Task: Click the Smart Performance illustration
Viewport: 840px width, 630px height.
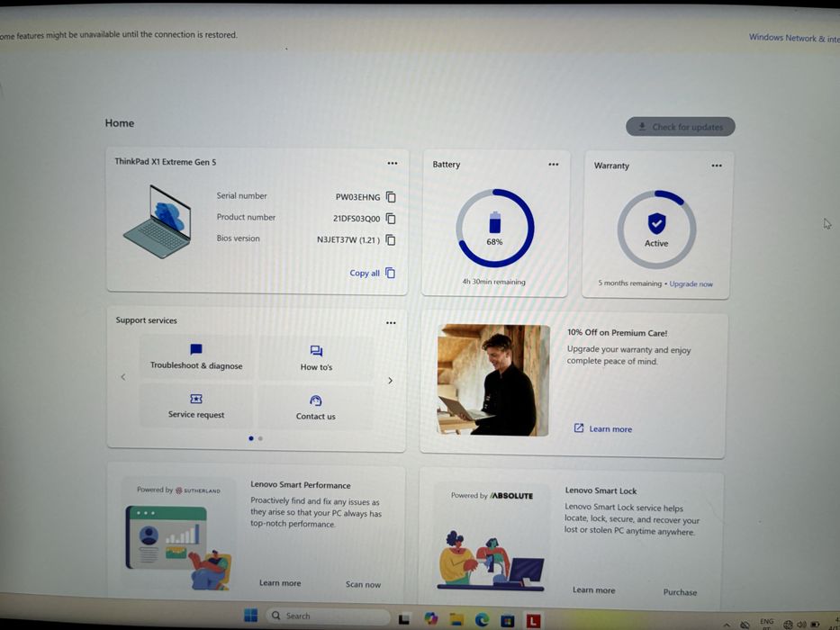Action: (179, 546)
